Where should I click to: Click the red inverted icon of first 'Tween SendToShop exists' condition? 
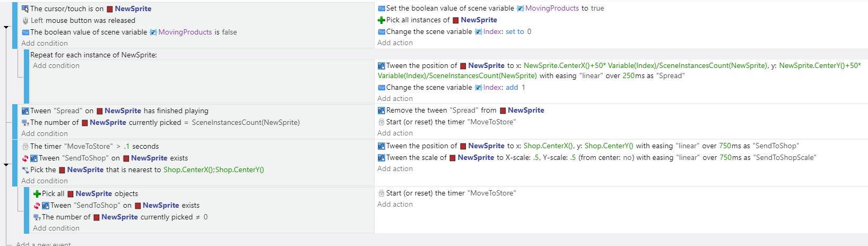click(x=25, y=158)
